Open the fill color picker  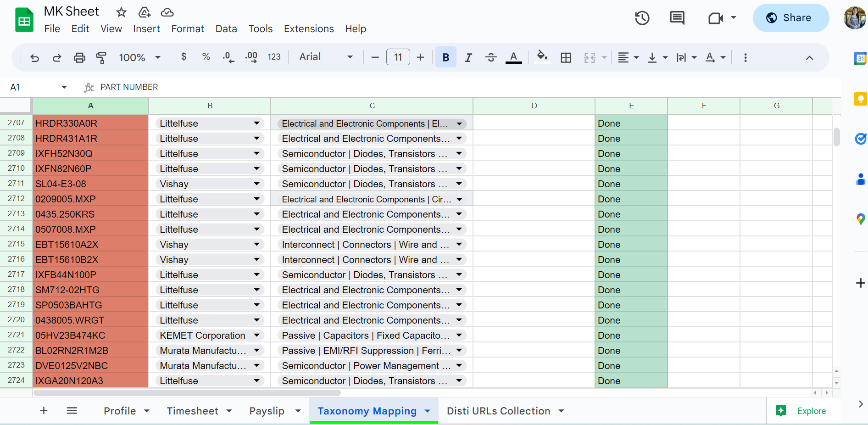542,57
